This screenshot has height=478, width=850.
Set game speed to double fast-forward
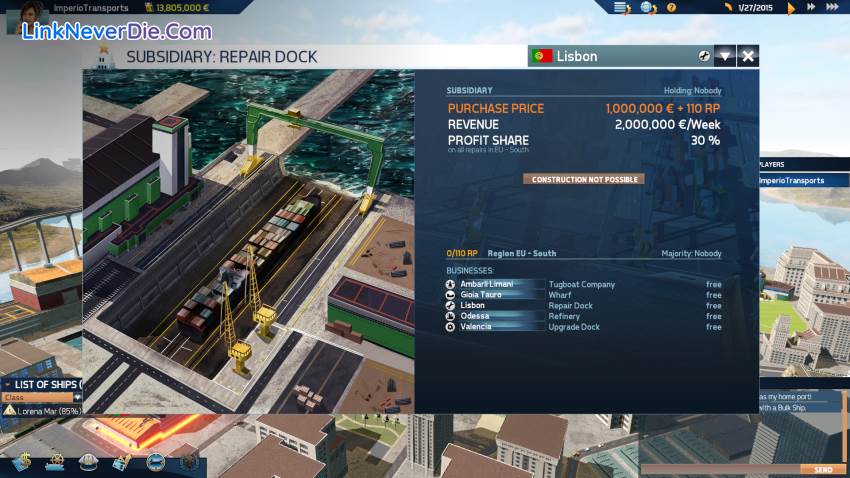point(811,7)
